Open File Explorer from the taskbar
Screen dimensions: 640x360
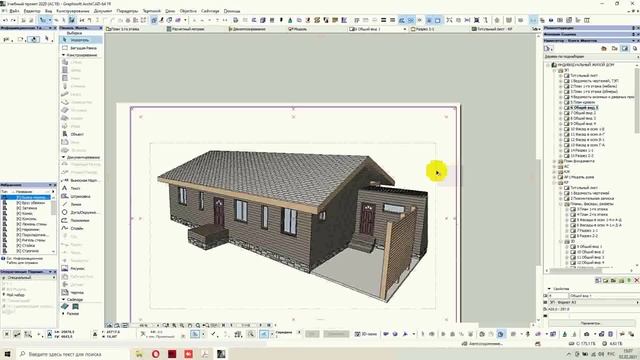pos(139,354)
